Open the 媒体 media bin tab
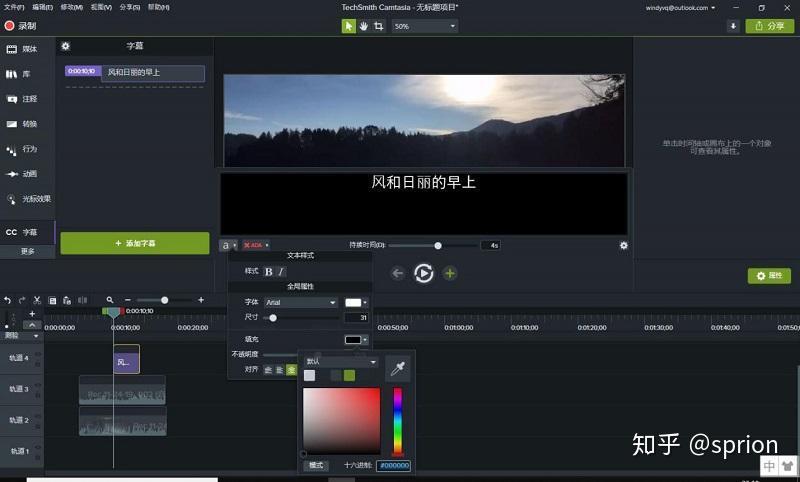The height and width of the screenshot is (482, 800). tap(22, 49)
